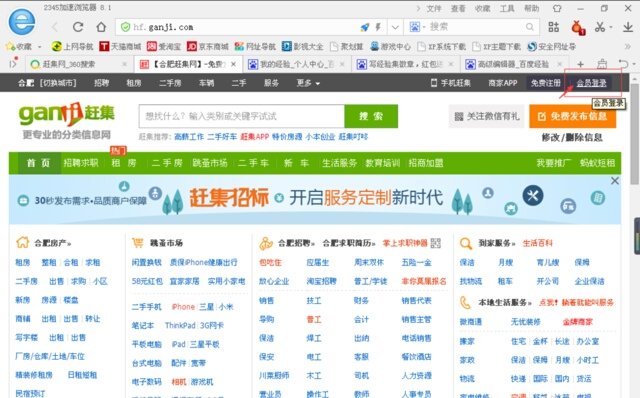Image resolution: width=640 pixels, height=398 pixels.
Task: Click the green 搜索 button
Action: (371, 116)
